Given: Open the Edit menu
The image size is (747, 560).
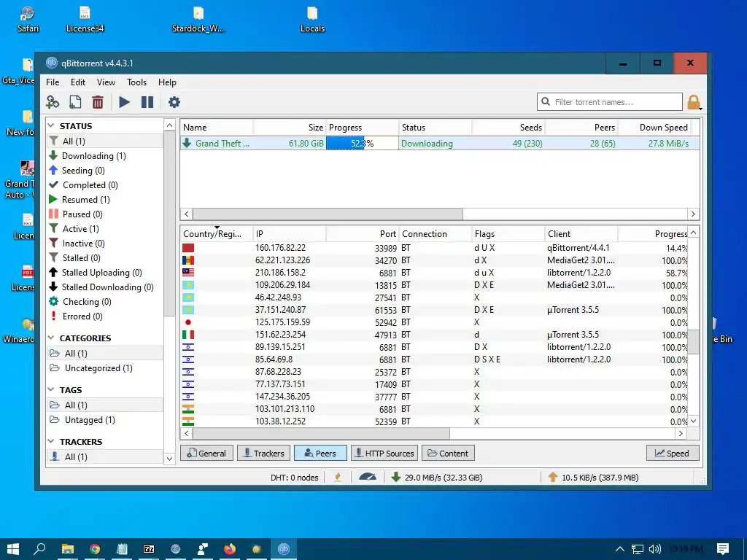Looking at the screenshot, I should [x=77, y=82].
